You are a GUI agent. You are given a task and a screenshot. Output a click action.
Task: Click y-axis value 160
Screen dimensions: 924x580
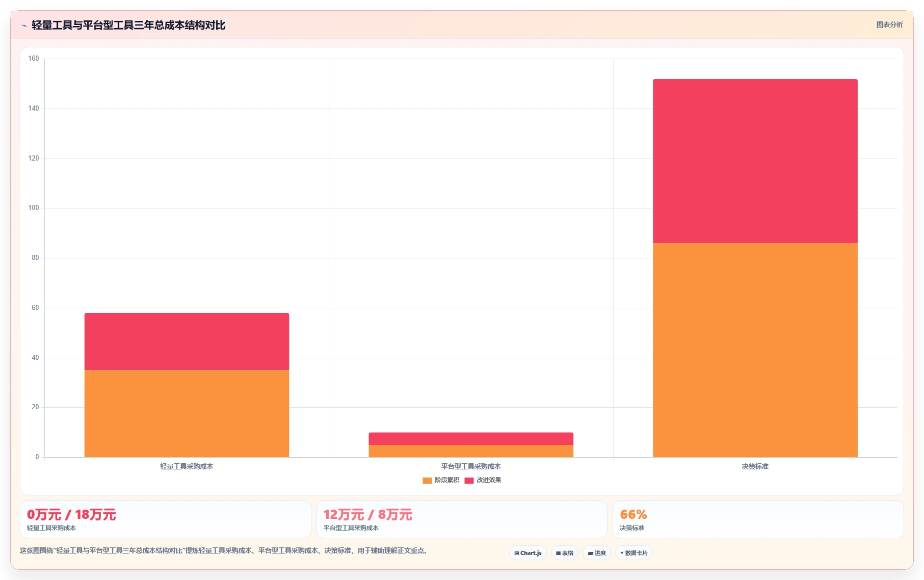tap(34, 59)
